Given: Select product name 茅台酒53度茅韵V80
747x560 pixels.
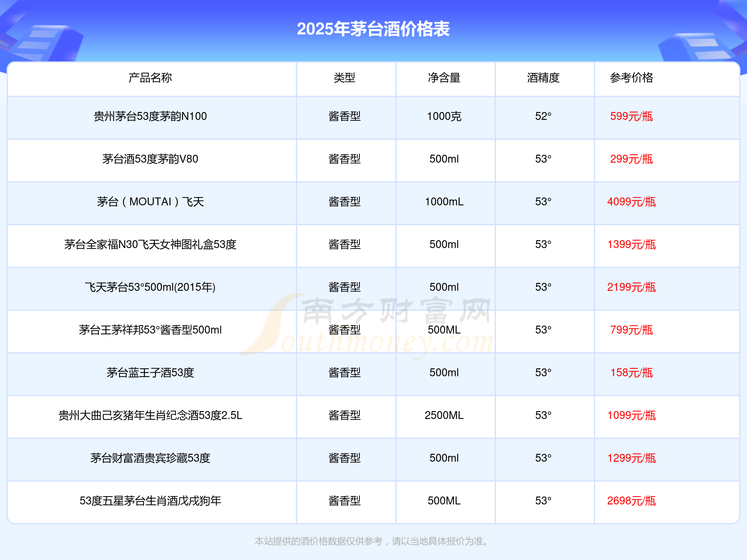Looking at the screenshot, I should tap(150, 159).
